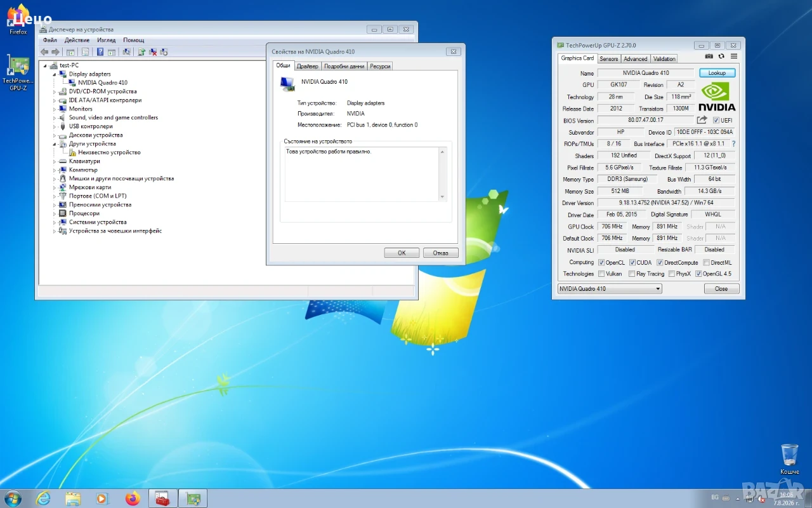Toggle the DirectCompute checkbox
This screenshot has height=508, width=812.
pyautogui.click(x=660, y=263)
